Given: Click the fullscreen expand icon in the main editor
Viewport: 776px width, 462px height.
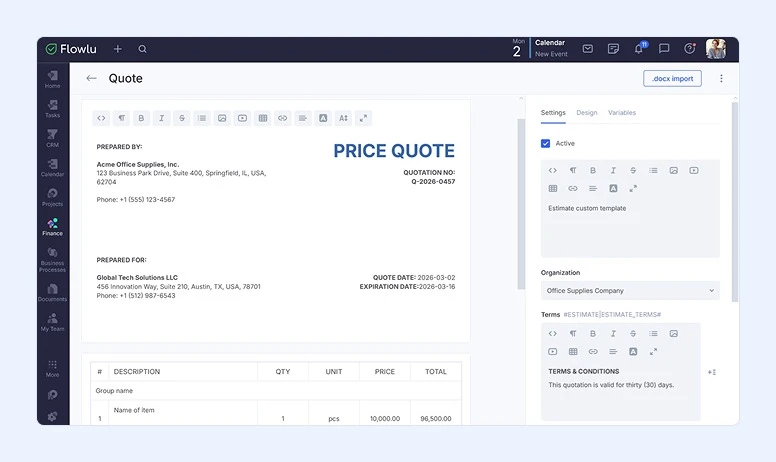Looking at the screenshot, I should click(x=363, y=118).
